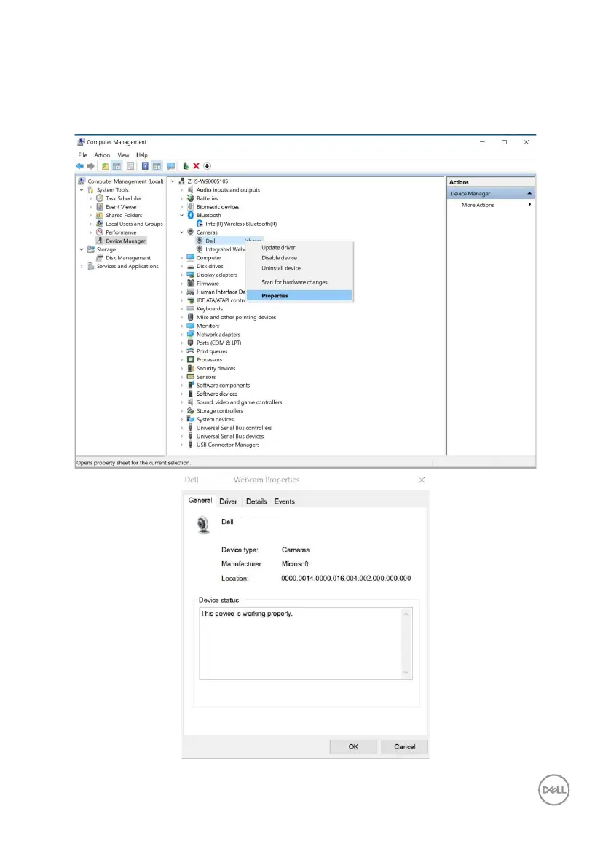Collapse the Cameras tree node
Screen dimensions: 611x868
coord(181,232)
